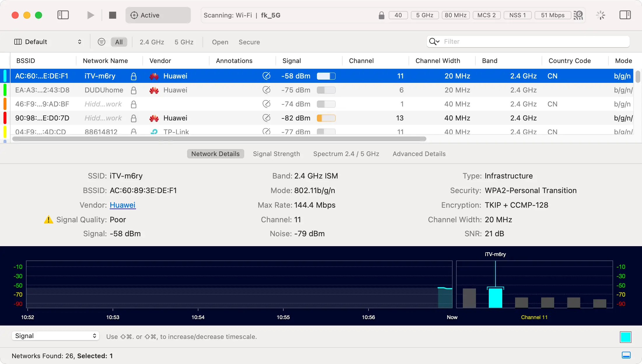Open the Default column layout dropdown
Screen dimensions: 642x364
tap(48, 42)
